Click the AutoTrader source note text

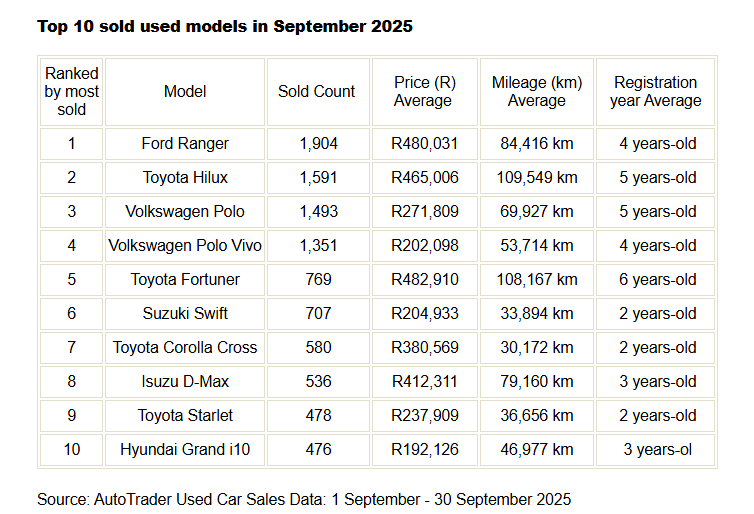(x=304, y=498)
